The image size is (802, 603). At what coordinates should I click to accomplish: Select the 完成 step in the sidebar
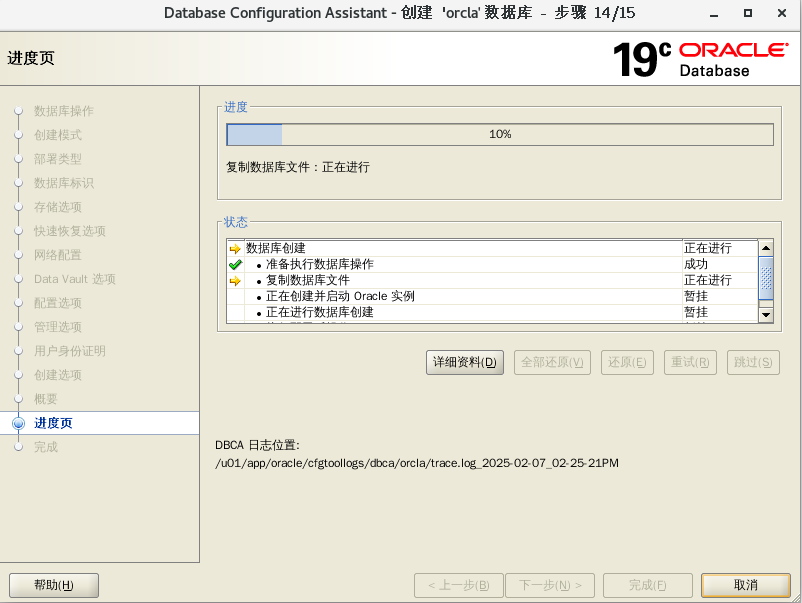(46, 447)
